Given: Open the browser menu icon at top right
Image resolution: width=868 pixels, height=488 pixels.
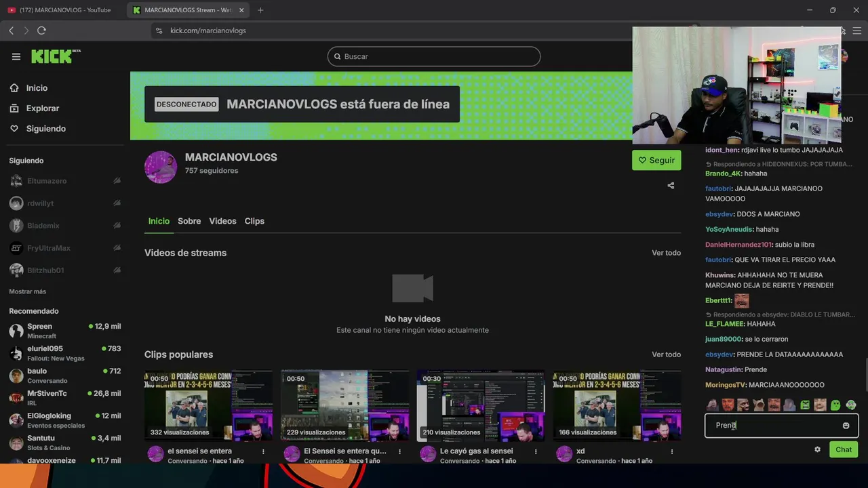Looking at the screenshot, I should pos(857,30).
